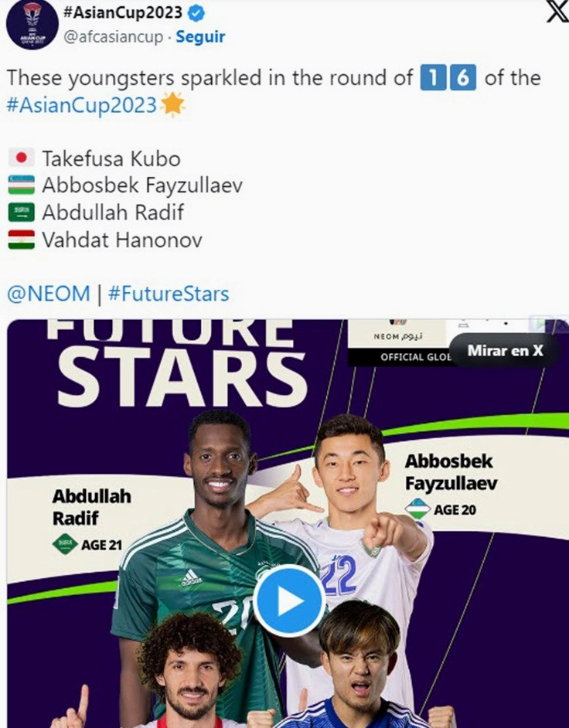Click the Seguir follow link
This screenshot has width=569, height=728.
click(x=200, y=36)
